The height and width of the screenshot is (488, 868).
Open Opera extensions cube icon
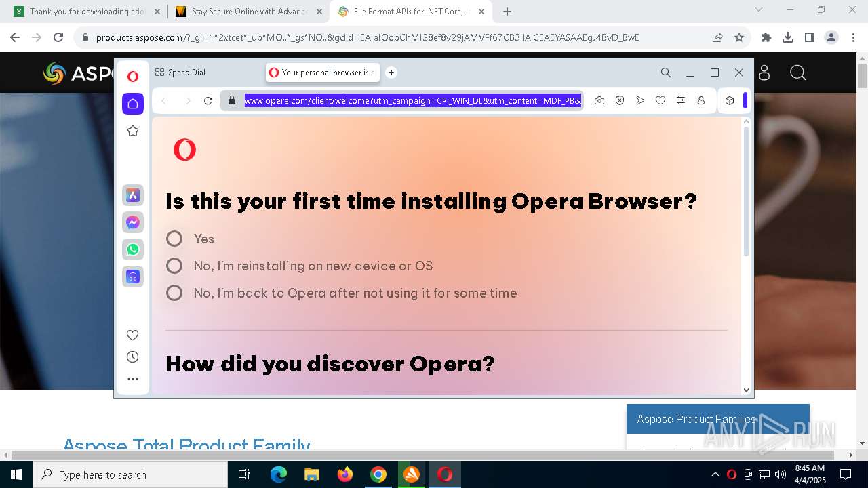click(730, 100)
